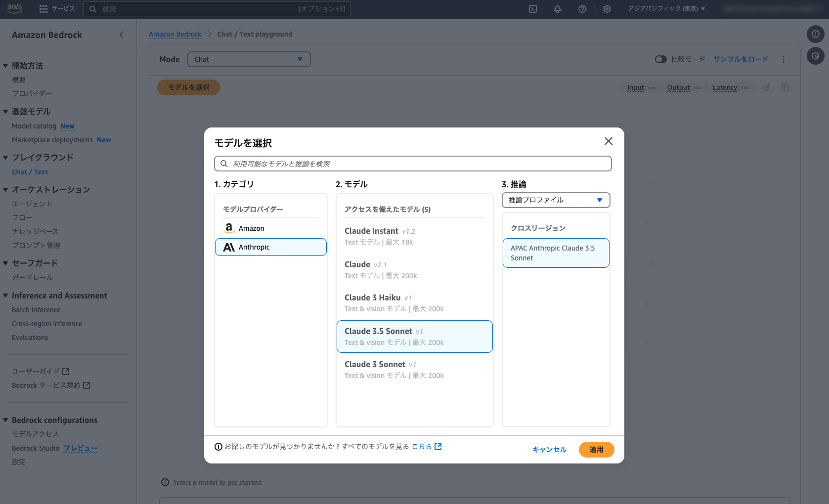Click the hexagon icon below the info icon
The height and width of the screenshot is (504, 829).
coord(816,56)
